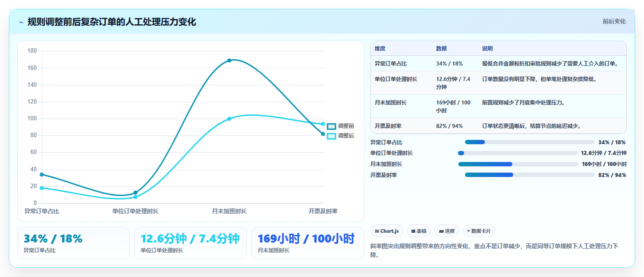Toggle the 调整前 legend series
644x277 pixels.
click(340, 126)
